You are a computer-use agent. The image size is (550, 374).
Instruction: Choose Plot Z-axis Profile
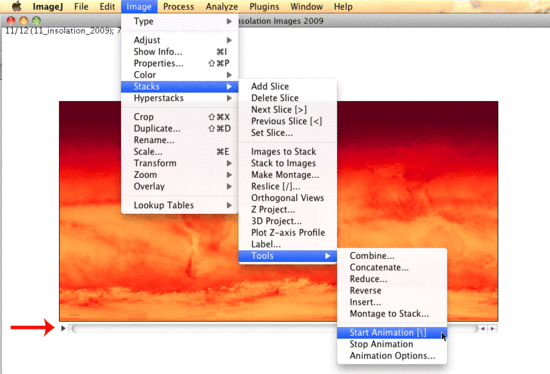point(288,233)
